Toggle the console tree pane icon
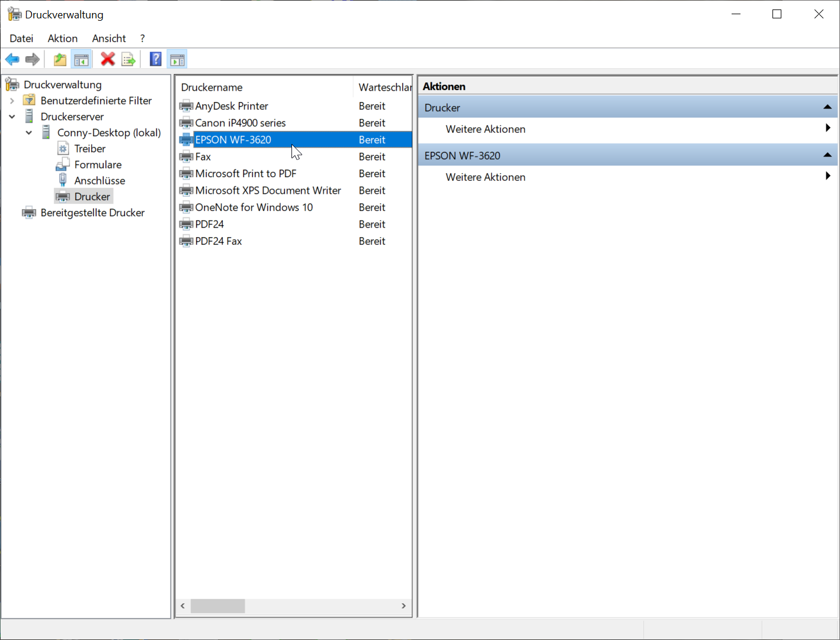 tap(81, 59)
